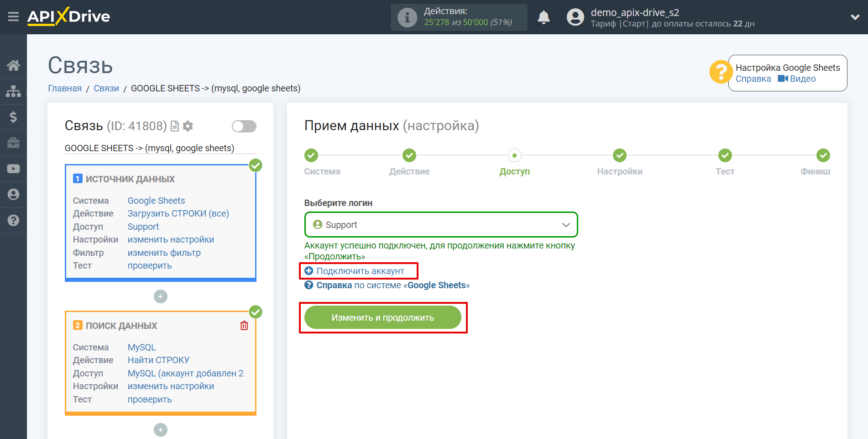Click изменить настройки in search block
The width and height of the screenshot is (868, 439).
pos(171,386)
